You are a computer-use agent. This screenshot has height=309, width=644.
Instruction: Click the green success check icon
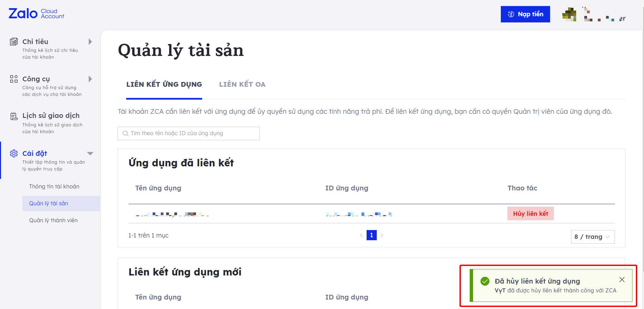pyautogui.click(x=485, y=281)
